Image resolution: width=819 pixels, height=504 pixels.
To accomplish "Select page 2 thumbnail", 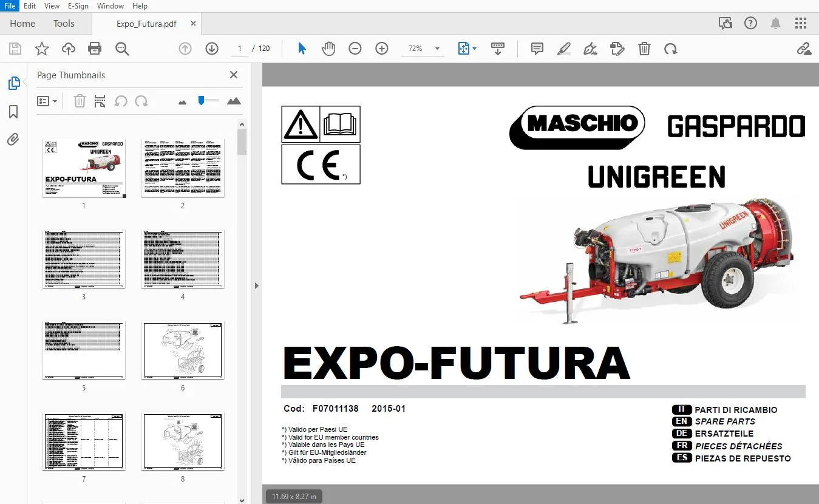I will click(x=183, y=168).
